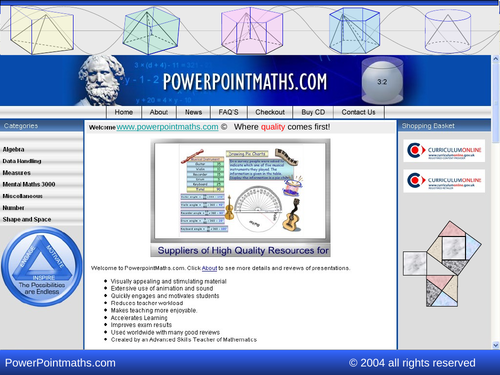The image size is (500, 375).
Task: Select the Buy CD menu item
Action: coord(313,112)
